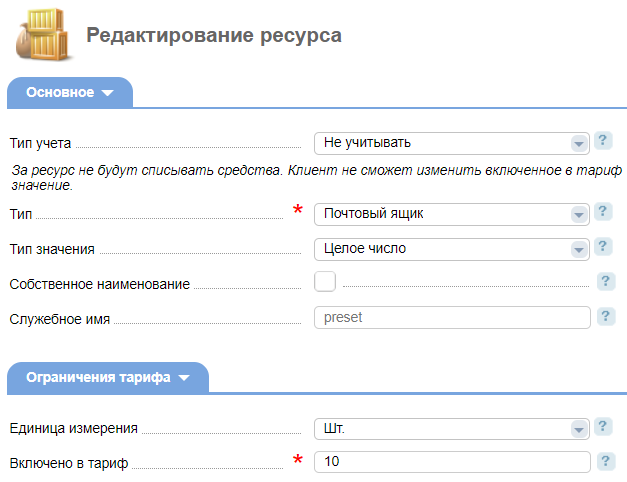Click Служебное имя input field

pyautogui.click(x=452, y=318)
